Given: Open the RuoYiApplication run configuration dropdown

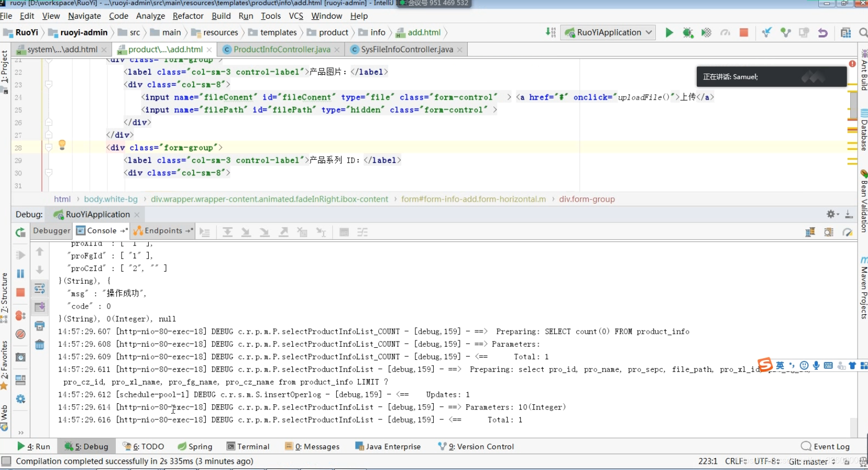Looking at the screenshot, I should tap(609, 32).
